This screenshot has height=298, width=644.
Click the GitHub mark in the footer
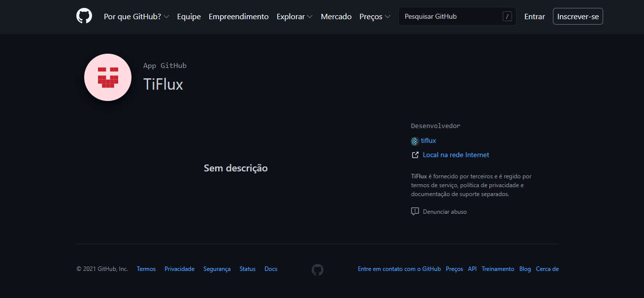point(318,269)
